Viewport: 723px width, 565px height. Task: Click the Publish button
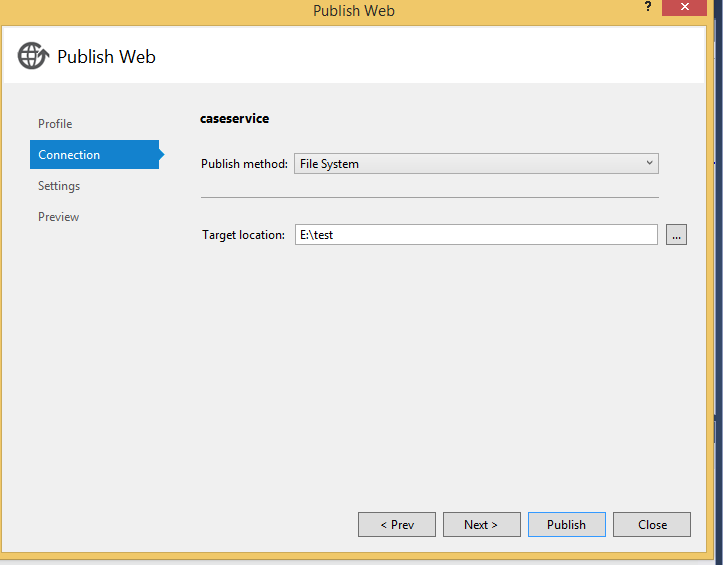pyautogui.click(x=567, y=524)
